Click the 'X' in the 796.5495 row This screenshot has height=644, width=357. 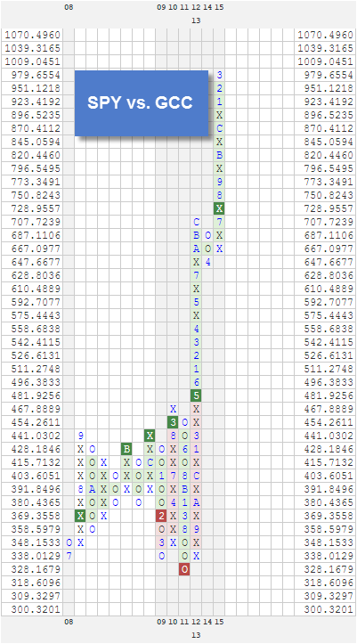click(220, 169)
